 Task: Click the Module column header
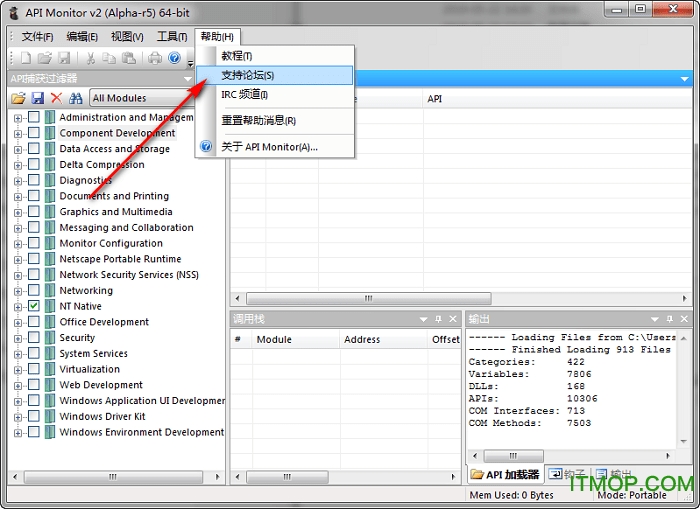[274, 339]
